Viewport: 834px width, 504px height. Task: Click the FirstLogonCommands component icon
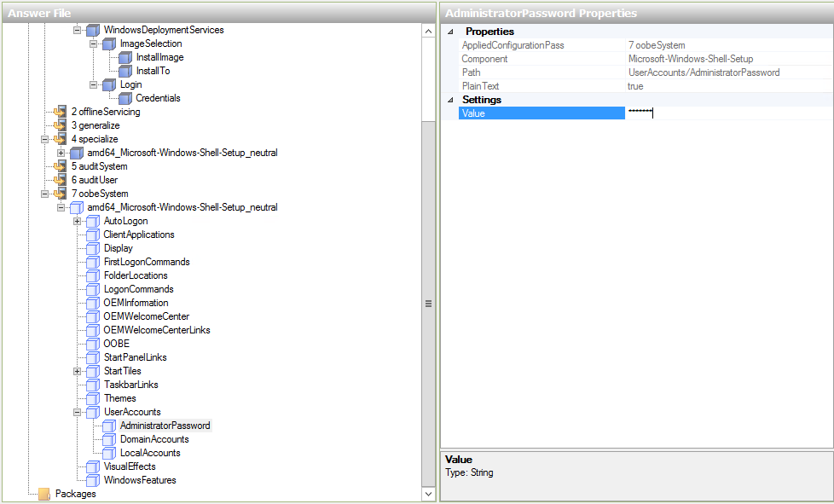(93, 262)
